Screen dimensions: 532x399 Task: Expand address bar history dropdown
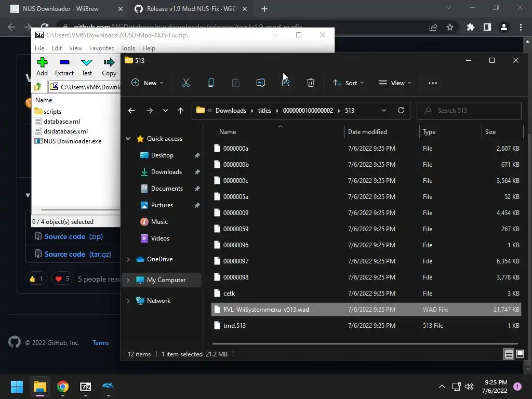(384, 110)
